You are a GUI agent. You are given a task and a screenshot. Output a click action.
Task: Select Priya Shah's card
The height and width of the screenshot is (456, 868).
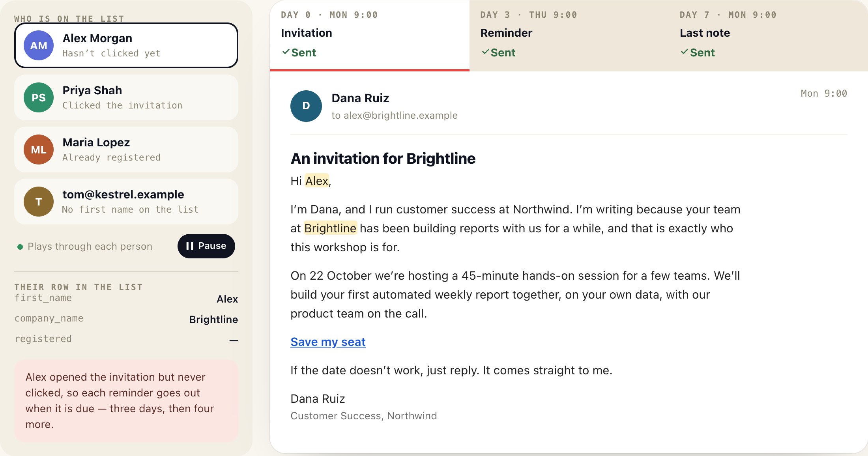click(x=126, y=97)
